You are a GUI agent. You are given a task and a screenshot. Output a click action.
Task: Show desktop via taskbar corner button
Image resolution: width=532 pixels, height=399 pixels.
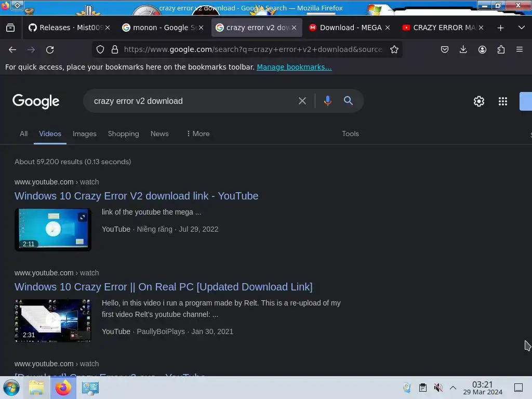point(518,388)
